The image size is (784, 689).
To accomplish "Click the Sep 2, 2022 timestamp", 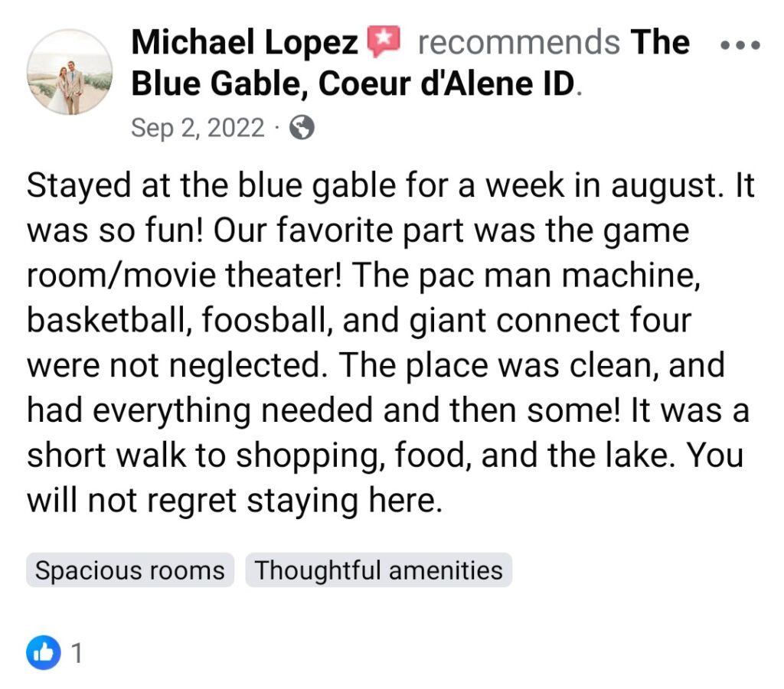I will (198, 128).
